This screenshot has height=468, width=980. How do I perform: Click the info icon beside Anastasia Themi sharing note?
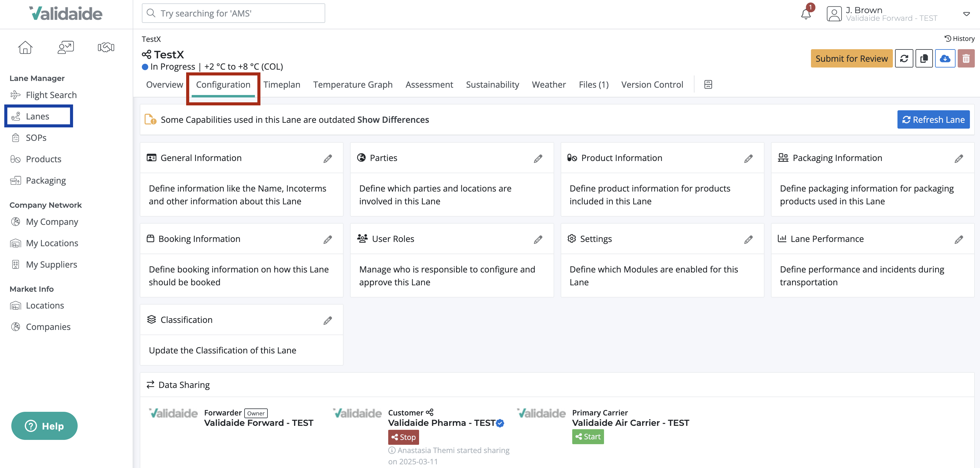(x=392, y=450)
